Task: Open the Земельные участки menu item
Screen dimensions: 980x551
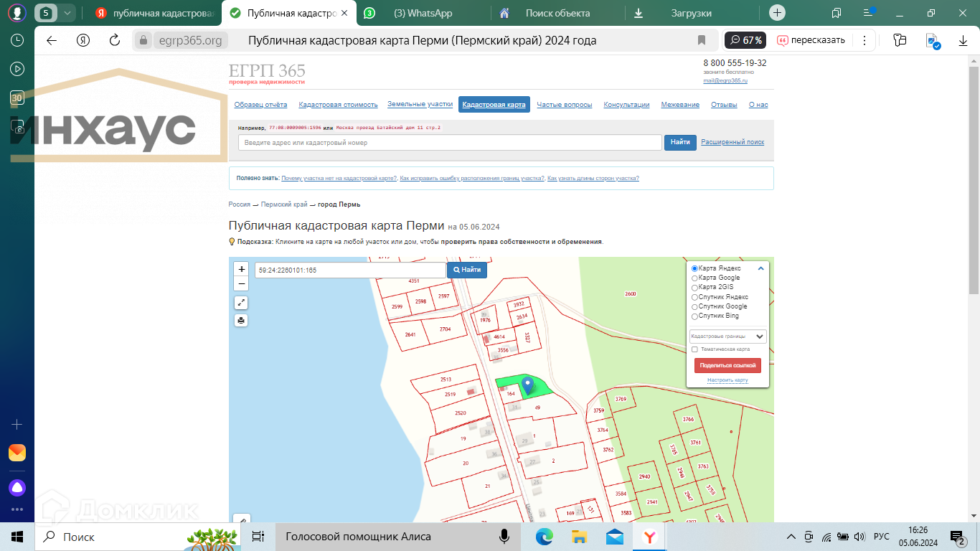Action: (420, 104)
